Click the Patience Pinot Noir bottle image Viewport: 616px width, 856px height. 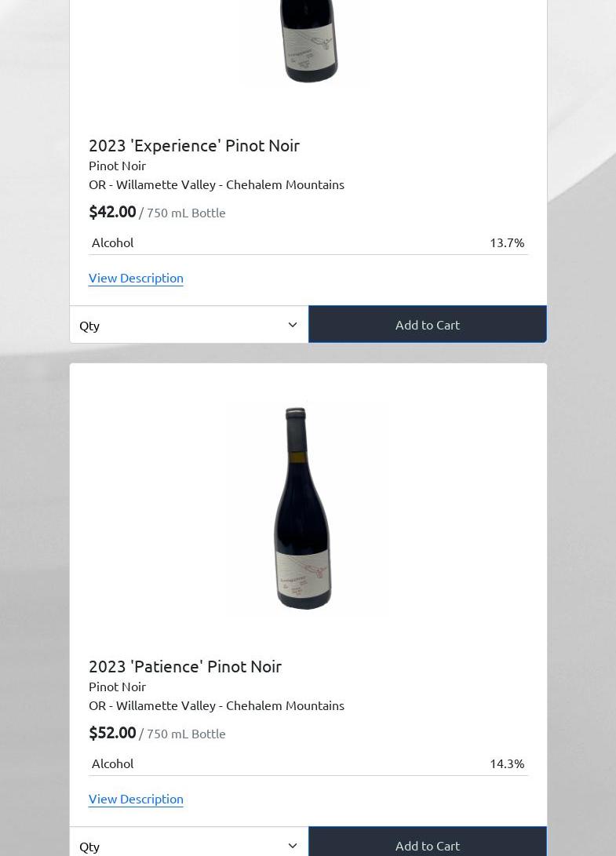[x=303, y=508]
